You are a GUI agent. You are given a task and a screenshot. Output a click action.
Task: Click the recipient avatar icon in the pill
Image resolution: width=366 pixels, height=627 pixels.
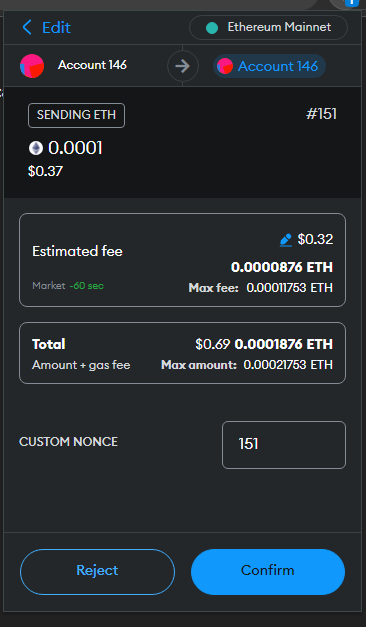click(x=225, y=66)
